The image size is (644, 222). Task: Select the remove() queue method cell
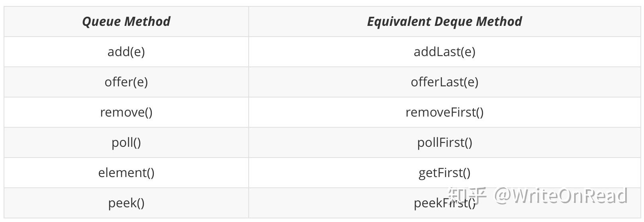click(126, 112)
